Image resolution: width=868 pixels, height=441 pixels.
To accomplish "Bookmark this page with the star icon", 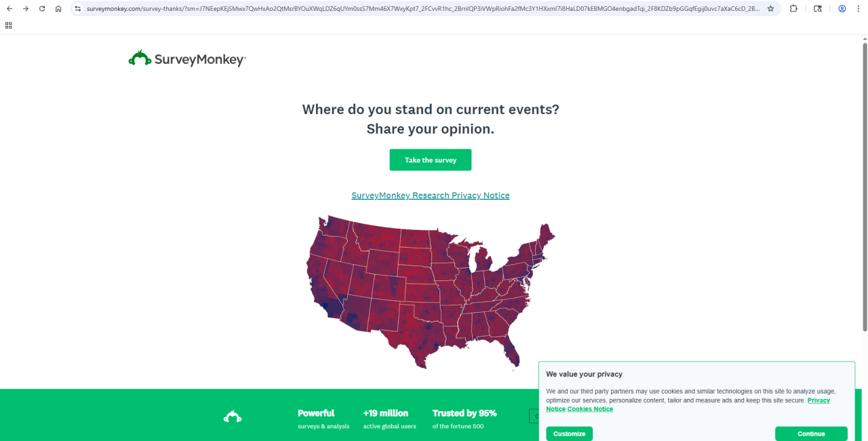I will 770,9.
